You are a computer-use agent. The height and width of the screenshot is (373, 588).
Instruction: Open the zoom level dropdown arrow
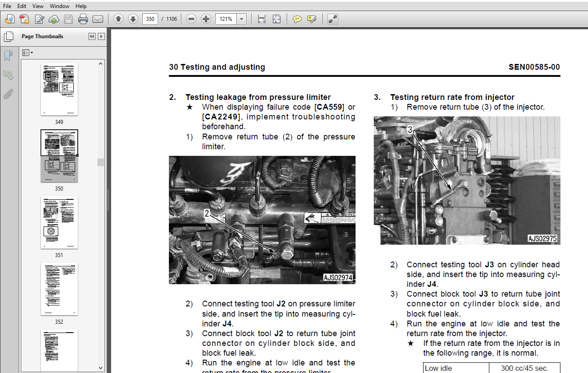242,19
